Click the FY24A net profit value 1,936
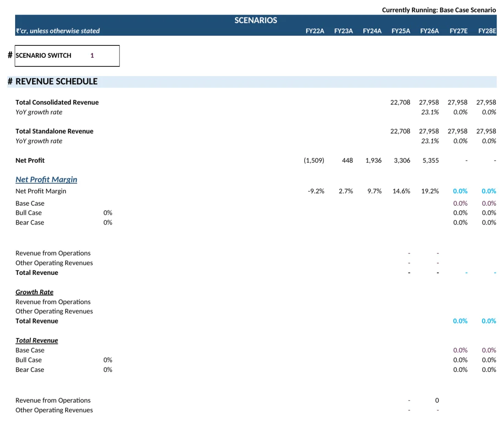 point(373,160)
